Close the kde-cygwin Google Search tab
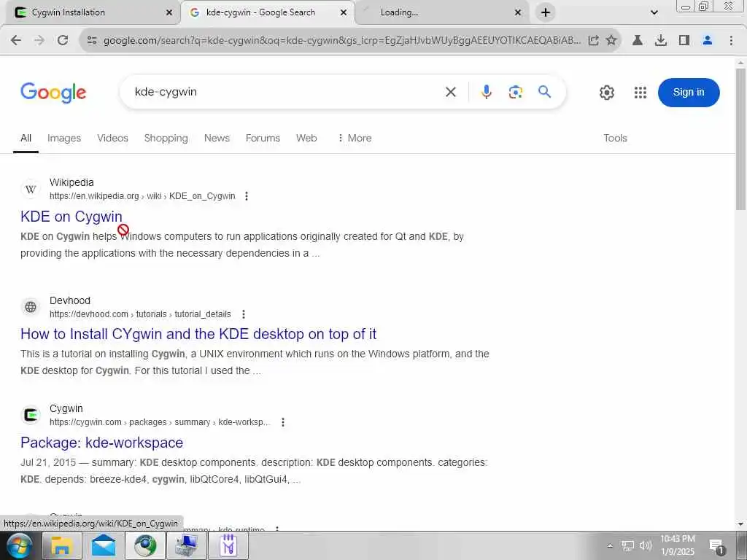This screenshot has height=560, width=747. (344, 13)
